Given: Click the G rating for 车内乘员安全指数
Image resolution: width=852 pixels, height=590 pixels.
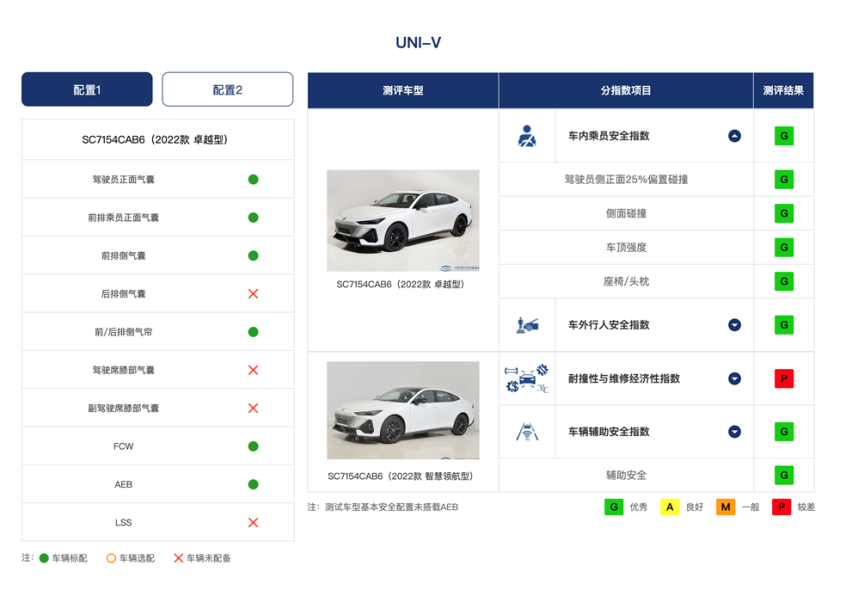Looking at the screenshot, I should click(x=784, y=136).
